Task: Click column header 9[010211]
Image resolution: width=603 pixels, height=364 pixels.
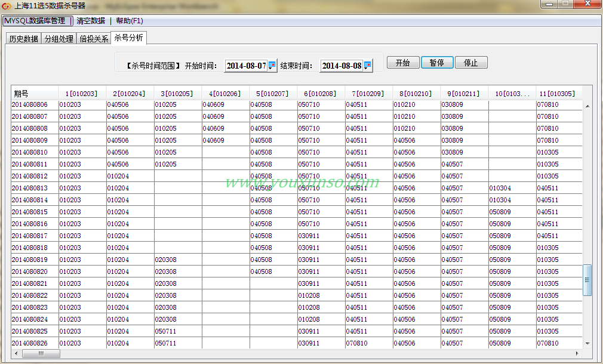Action: (x=464, y=94)
